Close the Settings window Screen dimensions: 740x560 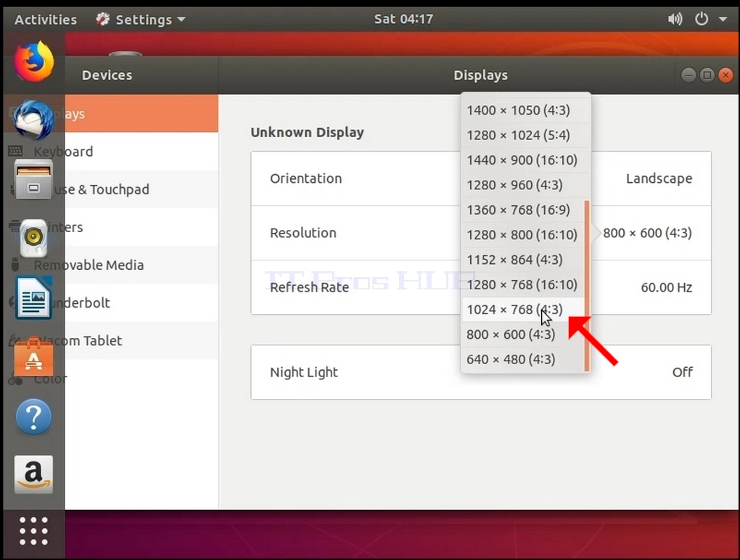pyautogui.click(x=725, y=75)
